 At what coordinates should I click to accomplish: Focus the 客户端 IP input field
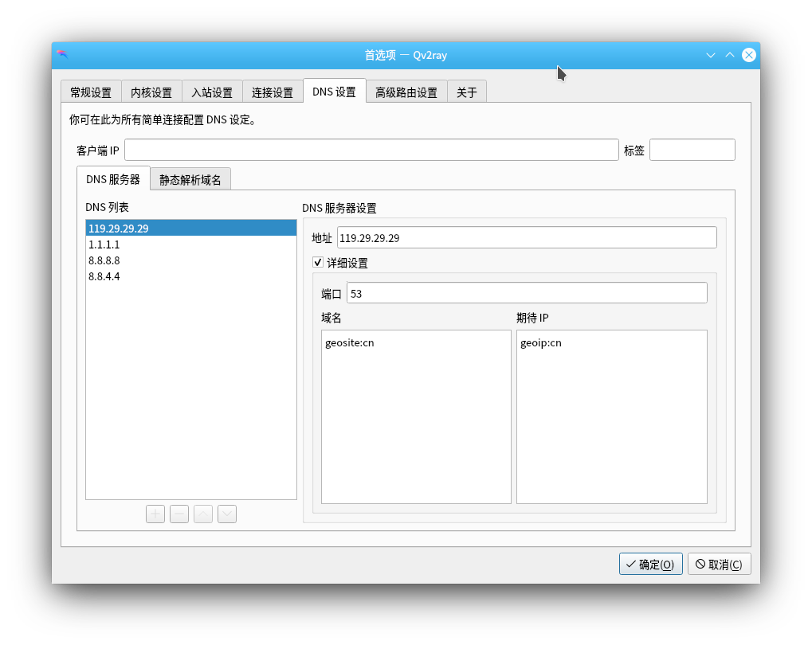pyautogui.click(x=372, y=150)
